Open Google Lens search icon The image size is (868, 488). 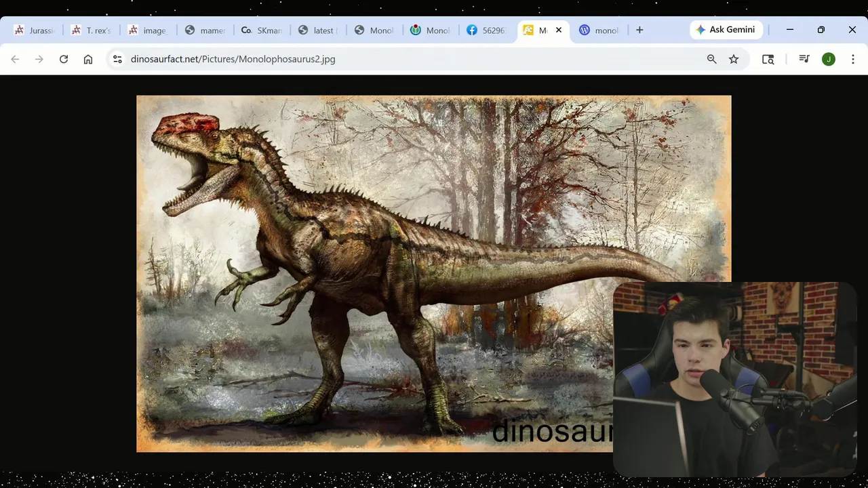768,59
